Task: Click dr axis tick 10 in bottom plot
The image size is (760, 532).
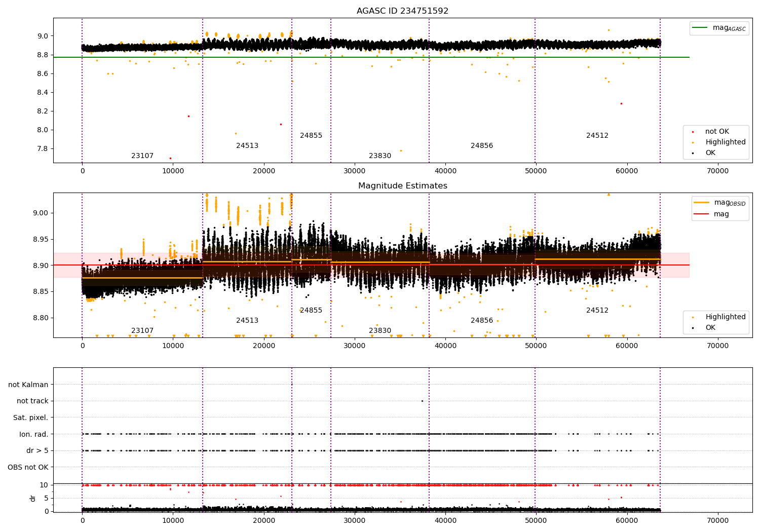Action: pyautogui.click(x=44, y=485)
